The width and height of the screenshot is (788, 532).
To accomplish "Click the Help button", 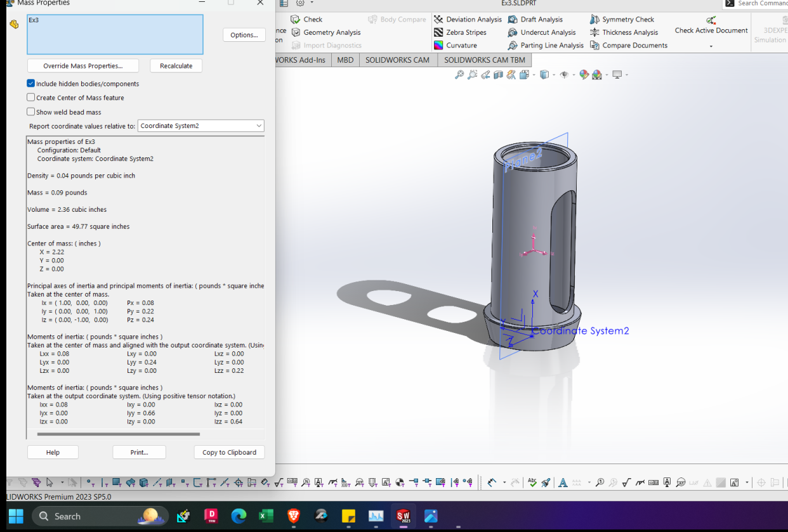I will [53, 452].
